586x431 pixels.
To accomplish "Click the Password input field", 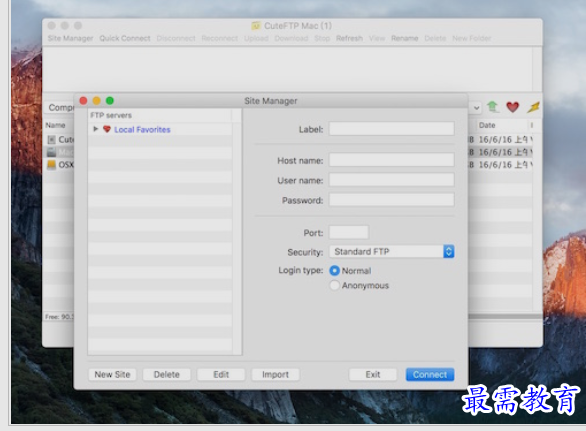I will tap(392, 200).
